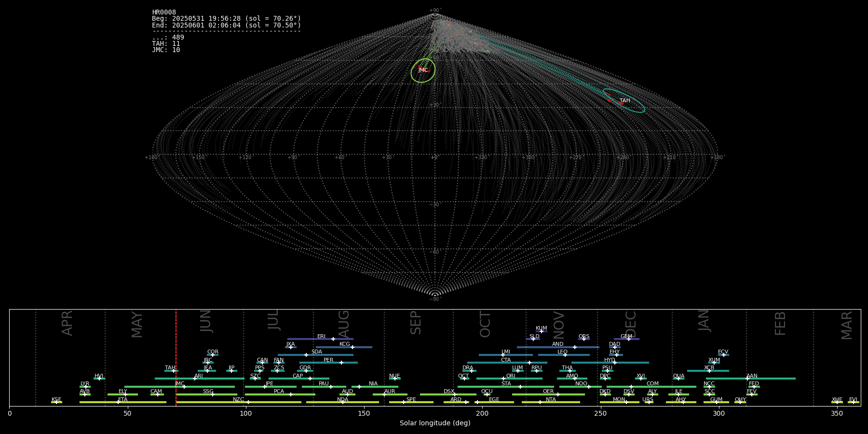Click the KUM shower label in timeline
868x434 pixels.
[542, 328]
